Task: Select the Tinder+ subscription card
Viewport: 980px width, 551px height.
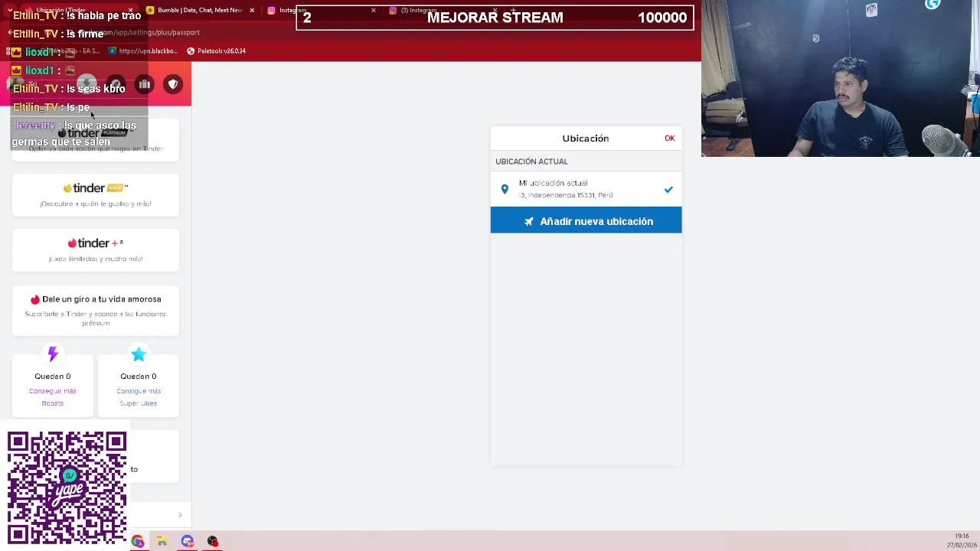Action: click(x=96, y=250)
